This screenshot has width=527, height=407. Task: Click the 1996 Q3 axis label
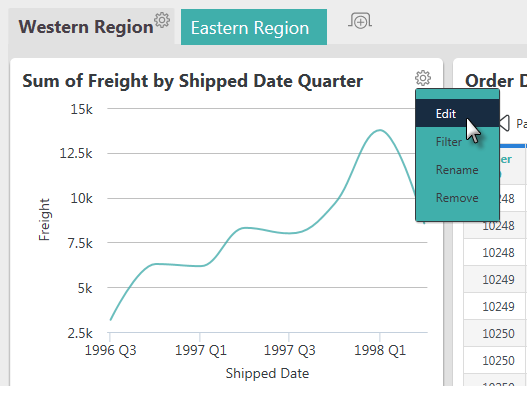[x=110, y=350]
